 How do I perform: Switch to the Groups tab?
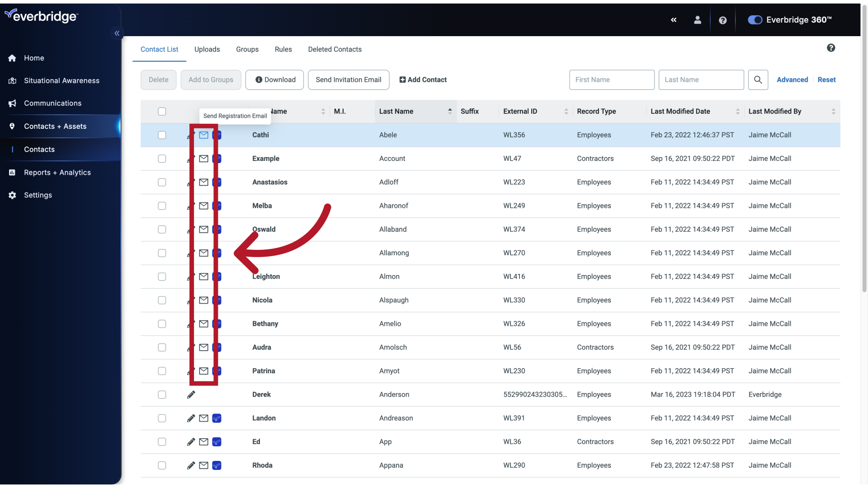point(247,49)
